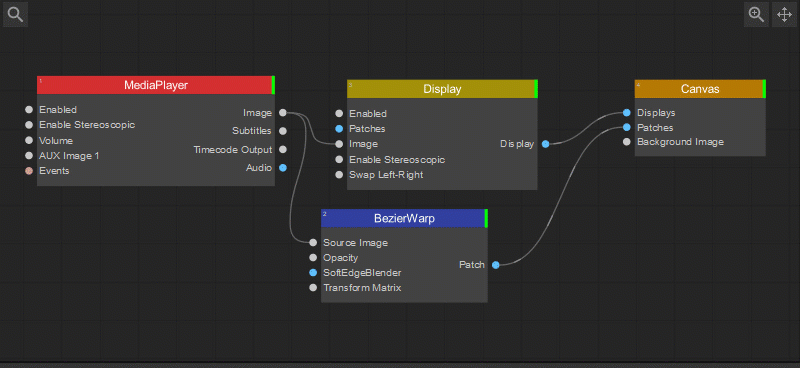Screen dimensions: 800x368
Task: Click the 'Events' label in MediaPlayer
Action: click(54, 171)
